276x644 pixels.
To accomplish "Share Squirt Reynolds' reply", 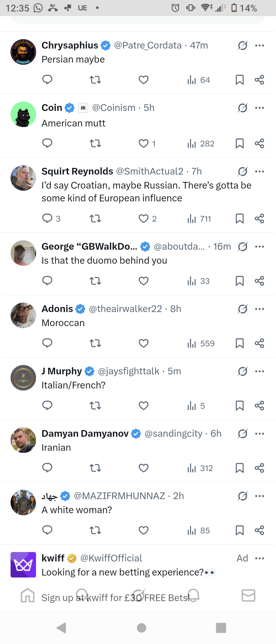I will (259, 218).
